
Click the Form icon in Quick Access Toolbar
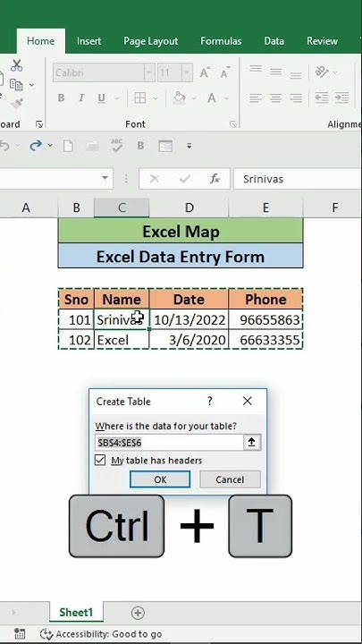pos(165,146)
